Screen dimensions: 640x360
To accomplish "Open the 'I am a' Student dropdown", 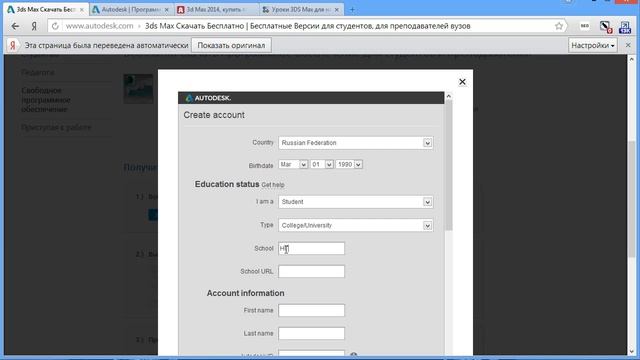I will pos(356,202).
